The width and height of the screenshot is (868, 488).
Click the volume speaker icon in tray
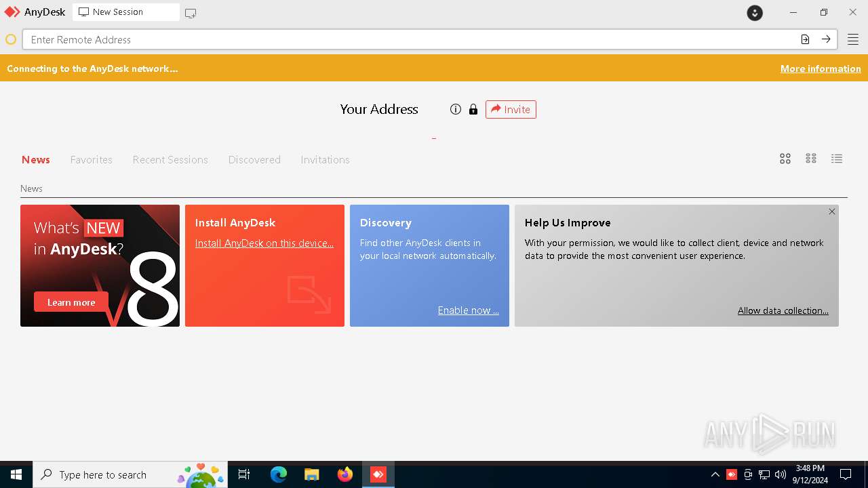tap(781, 474)
